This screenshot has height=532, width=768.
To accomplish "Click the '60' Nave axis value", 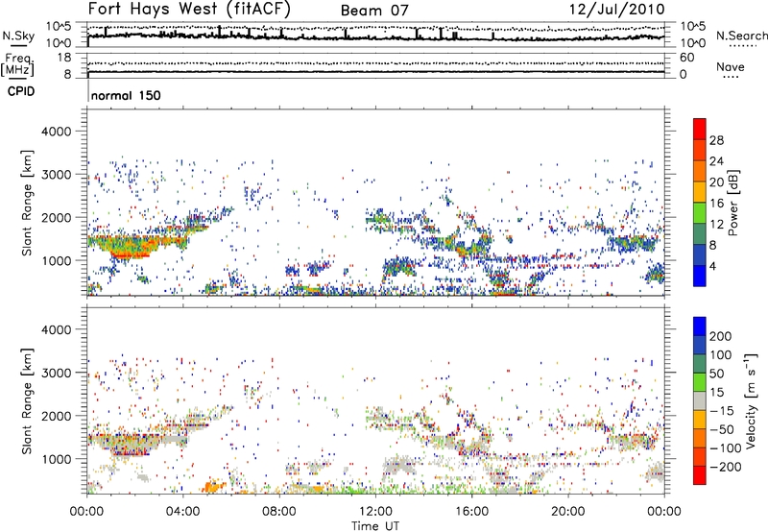I will click(x=686, y=58).
